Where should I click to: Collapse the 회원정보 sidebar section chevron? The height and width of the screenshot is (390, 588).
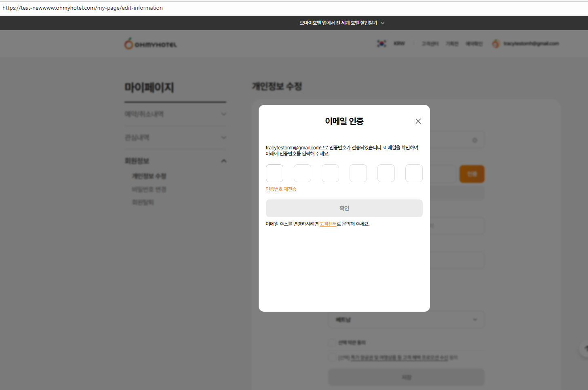(x=224, y=161)
